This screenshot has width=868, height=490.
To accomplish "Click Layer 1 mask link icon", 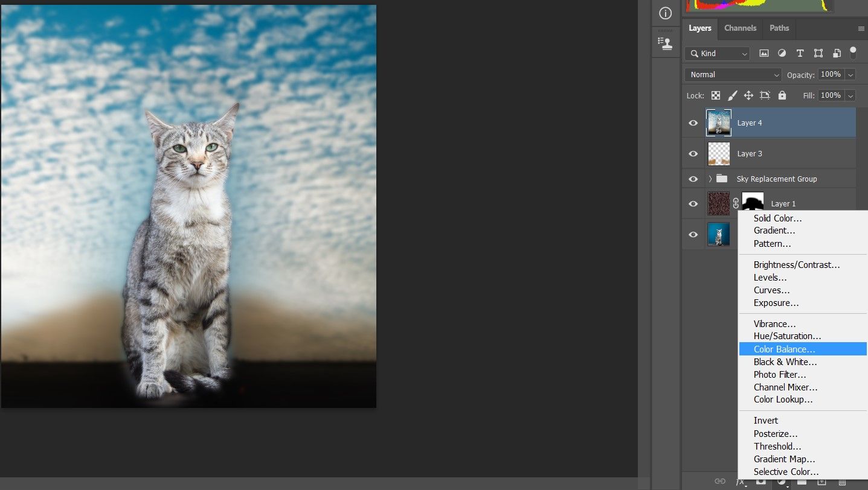I will pyautogui.click(x=736, y=203).
